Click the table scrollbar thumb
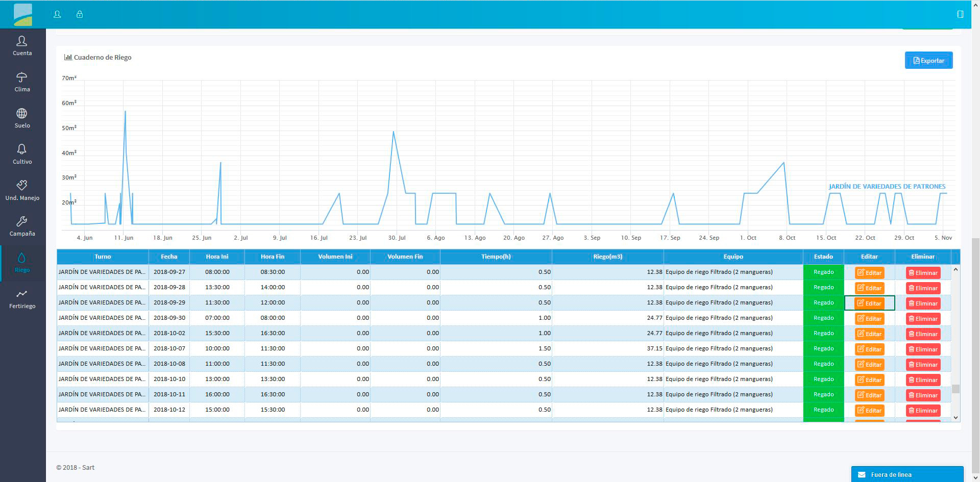The height and width of the screenshot is (482, 980). click(955, 389)
